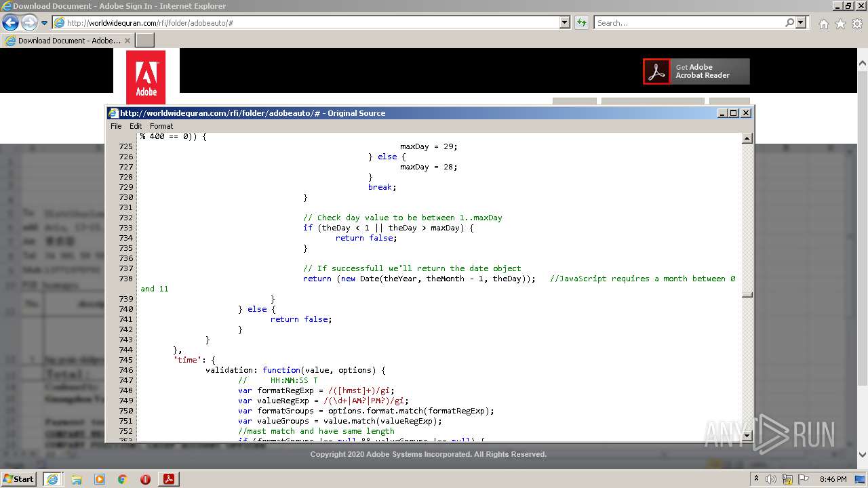Click line number 738 in source
The image size is (868, 488).
(125, 279)
